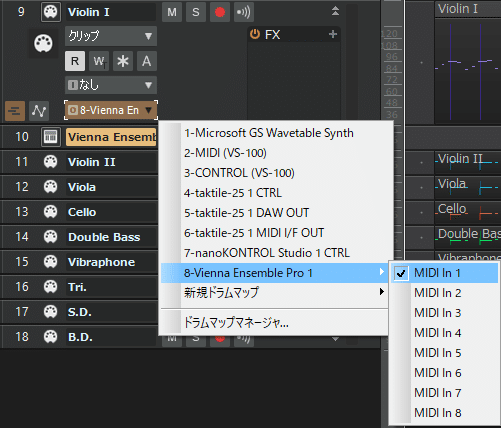The height and width of the screenshot is (428, 501).
Task: Toggle automation read R on Violin I
Action: [x=75, y=61]
